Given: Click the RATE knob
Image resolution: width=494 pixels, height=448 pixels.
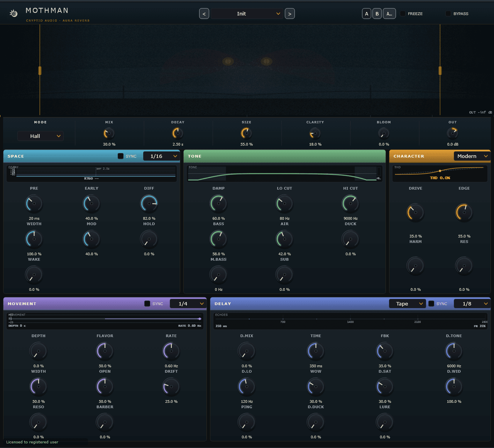Looking at the screenshot, I should click(x=171, y=351).
